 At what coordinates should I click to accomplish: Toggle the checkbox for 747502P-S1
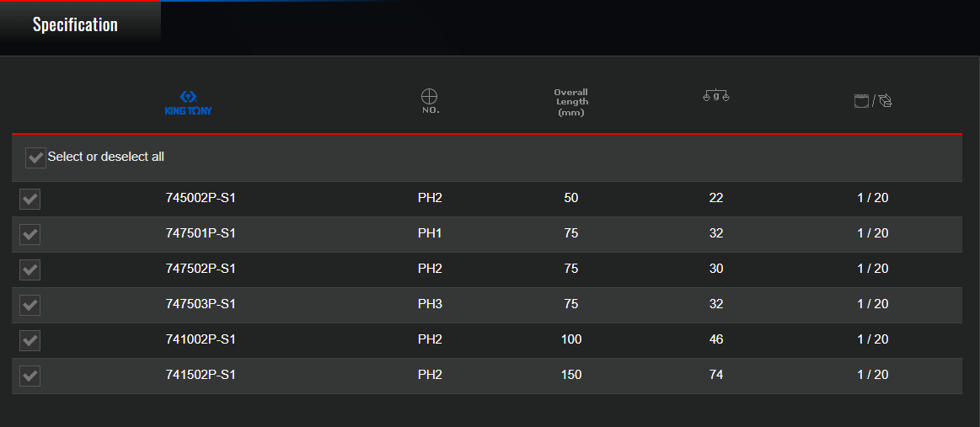(x=30, y=270)
